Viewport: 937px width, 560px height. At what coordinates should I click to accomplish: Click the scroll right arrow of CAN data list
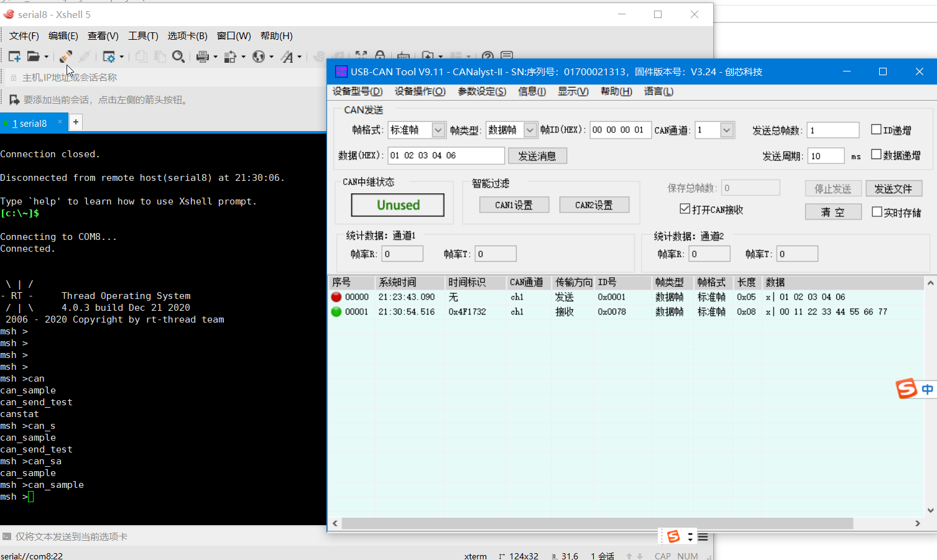coord(918,523)
